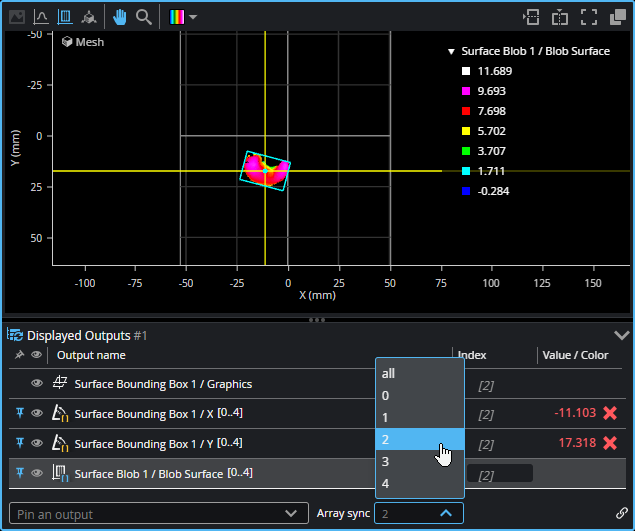Screen dimensions: 635x531
Task: Select the pan hand tool
Action: (120, 17)
